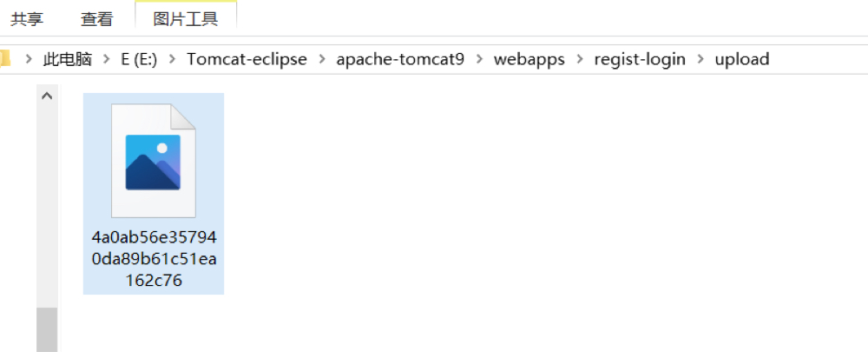Switch to the 图片工具 tab
Screen dimensions: 868x352
tap(186, 18)
